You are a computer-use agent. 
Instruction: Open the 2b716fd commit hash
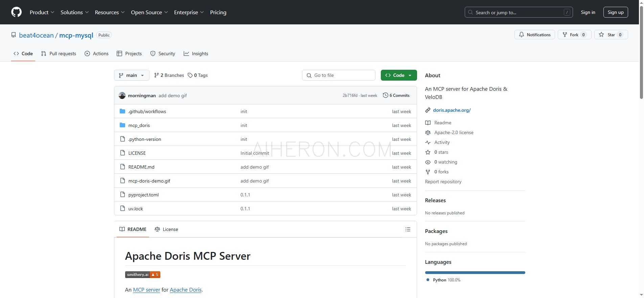350,95
